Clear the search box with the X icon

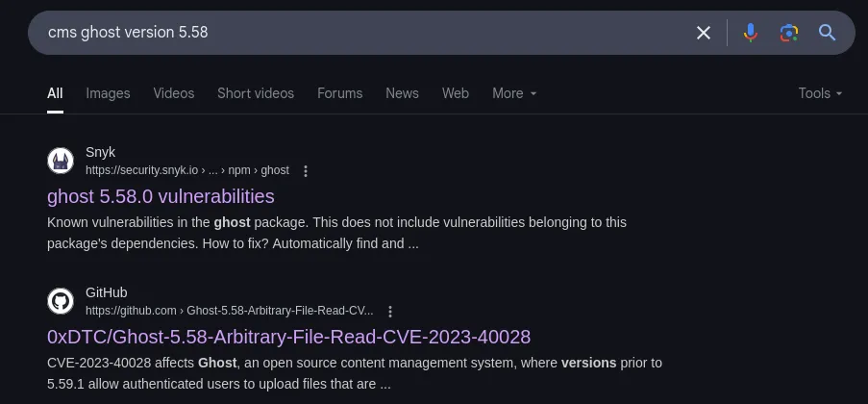(703, 33)
